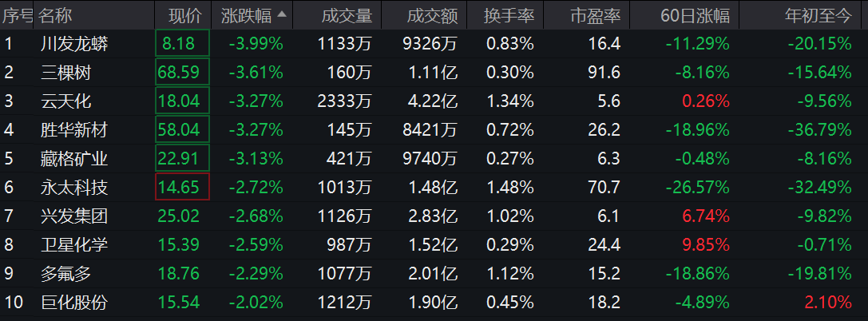Click the price 18.76 cell
Screen dimensions: 868x321
coord(179,274)
